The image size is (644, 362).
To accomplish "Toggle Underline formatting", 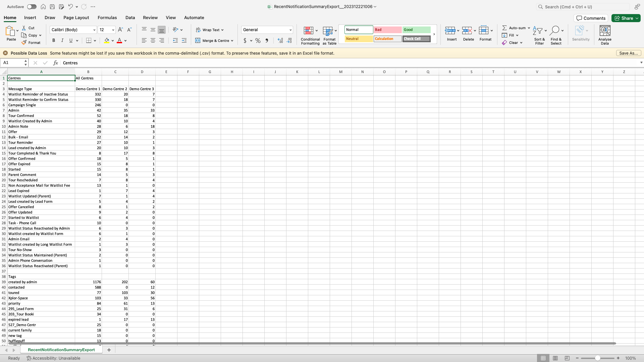I will click(x=71, y=41).
